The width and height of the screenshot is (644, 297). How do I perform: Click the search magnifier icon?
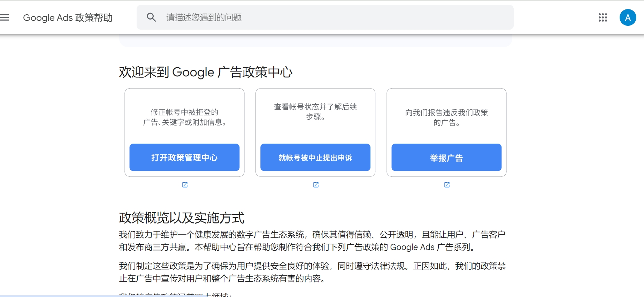(x=151, y=17)
